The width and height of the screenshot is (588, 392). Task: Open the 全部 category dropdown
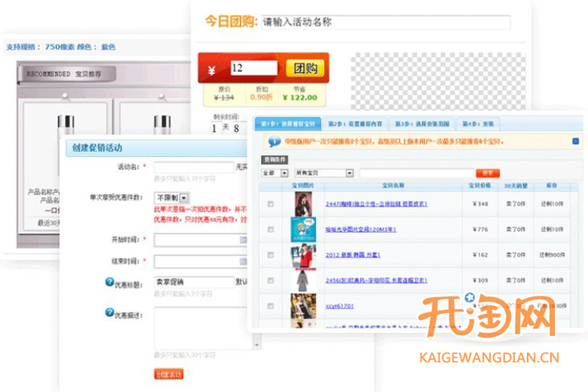[x=274, y=173]
